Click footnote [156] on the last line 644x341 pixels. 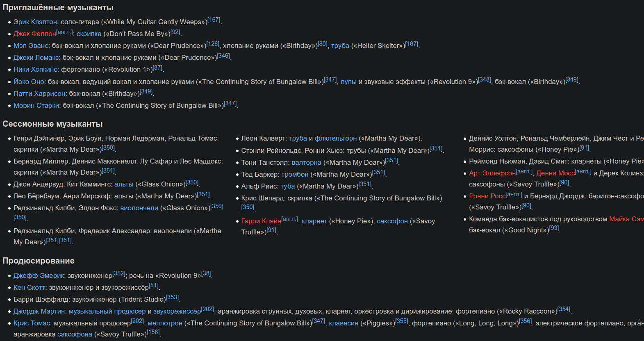tap(153, 332)
